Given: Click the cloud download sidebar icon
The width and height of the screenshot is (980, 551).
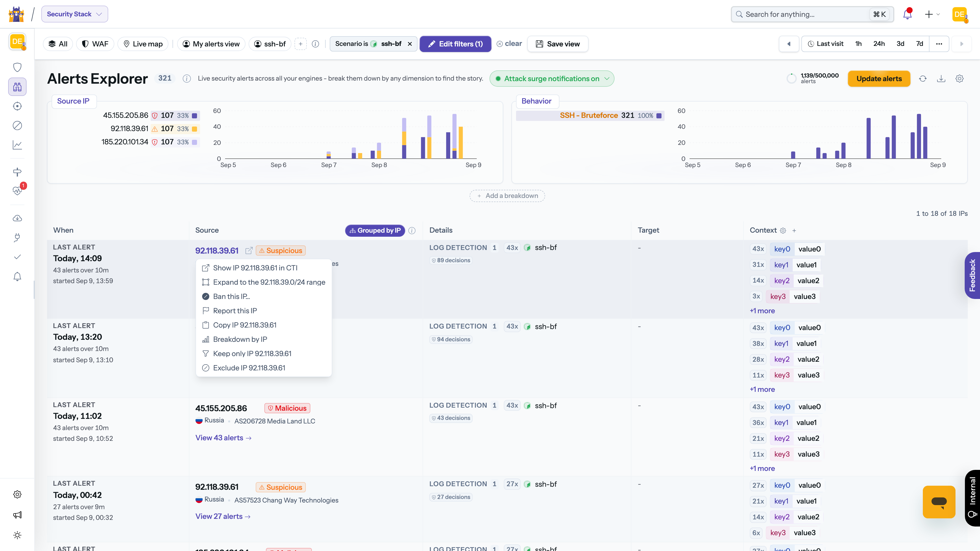Looking at the screenshot, I should coord(17,218).
